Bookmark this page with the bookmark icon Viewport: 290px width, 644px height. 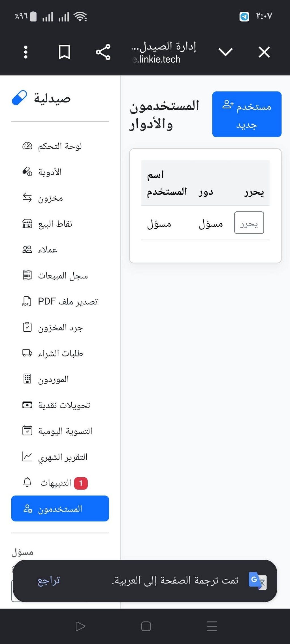(x=64, y=52)
